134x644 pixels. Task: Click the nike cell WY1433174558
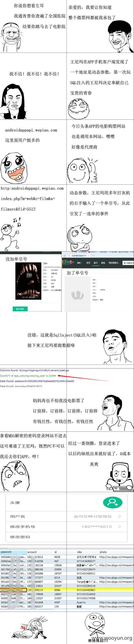tap(86, 598)
